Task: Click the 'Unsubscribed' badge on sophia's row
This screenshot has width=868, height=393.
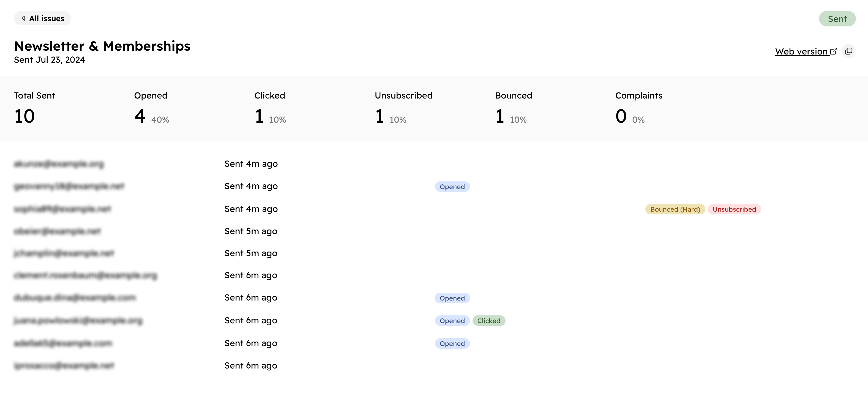Action: (734, 209)
